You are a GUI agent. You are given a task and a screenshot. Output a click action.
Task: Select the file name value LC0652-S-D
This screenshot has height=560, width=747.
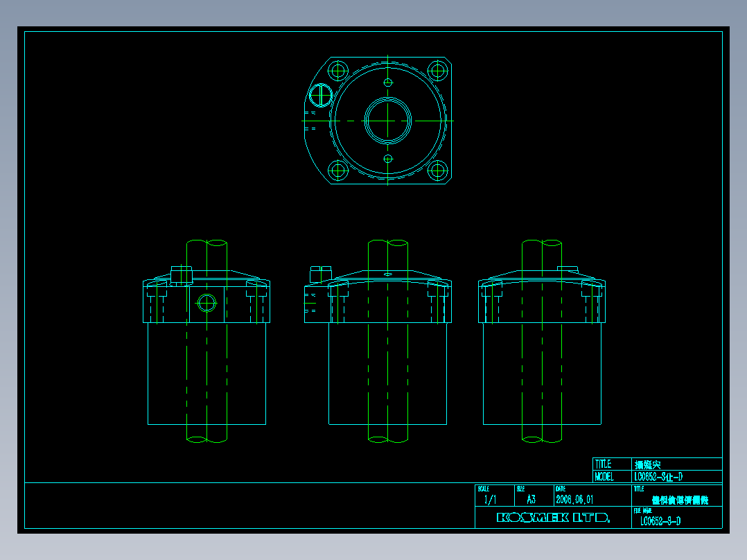[x=660, y=521]
